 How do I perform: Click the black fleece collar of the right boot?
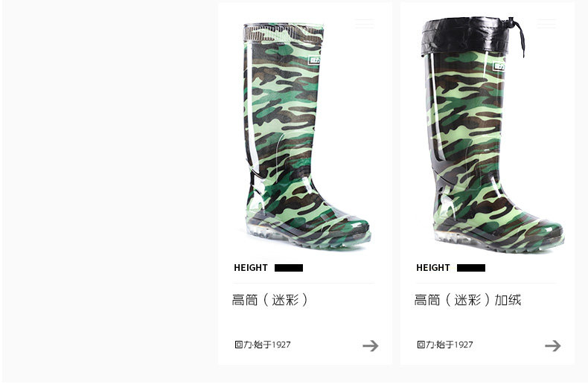pyautogui.click(x=465, y=35)
